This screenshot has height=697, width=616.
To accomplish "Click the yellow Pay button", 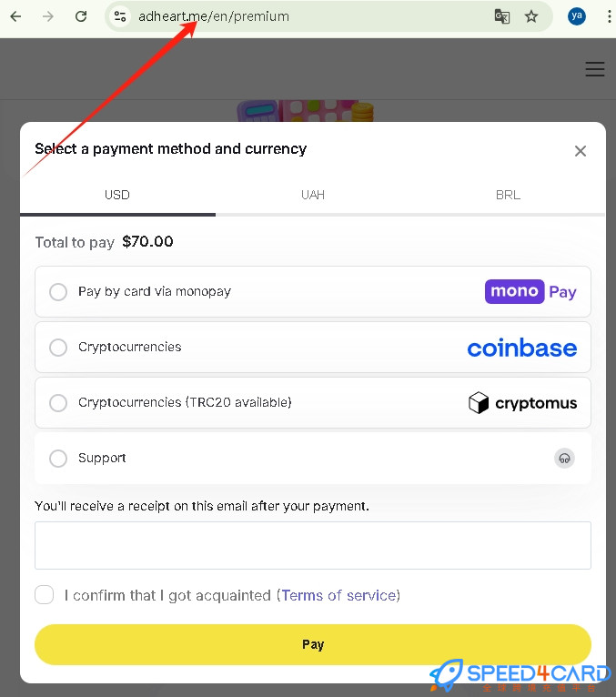I will point(313,644).
